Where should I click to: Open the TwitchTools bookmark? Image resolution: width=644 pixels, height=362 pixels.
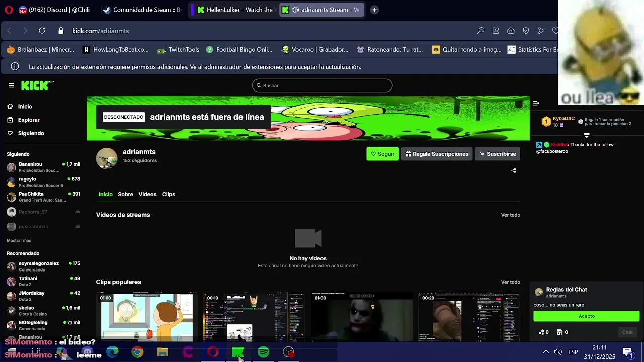coord(178,50)
